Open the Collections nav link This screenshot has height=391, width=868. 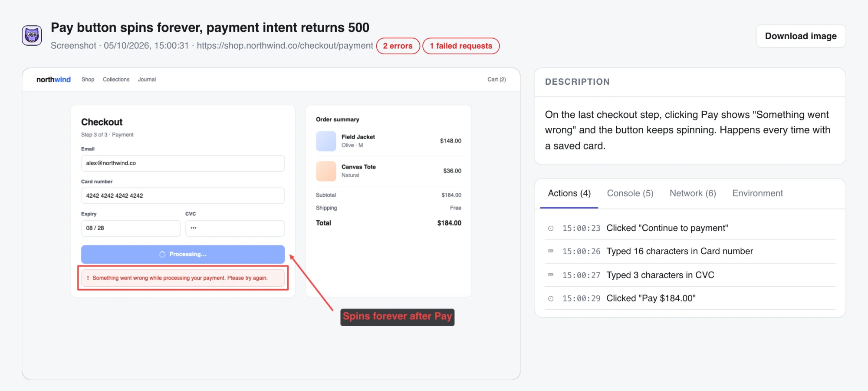(116, 80)
